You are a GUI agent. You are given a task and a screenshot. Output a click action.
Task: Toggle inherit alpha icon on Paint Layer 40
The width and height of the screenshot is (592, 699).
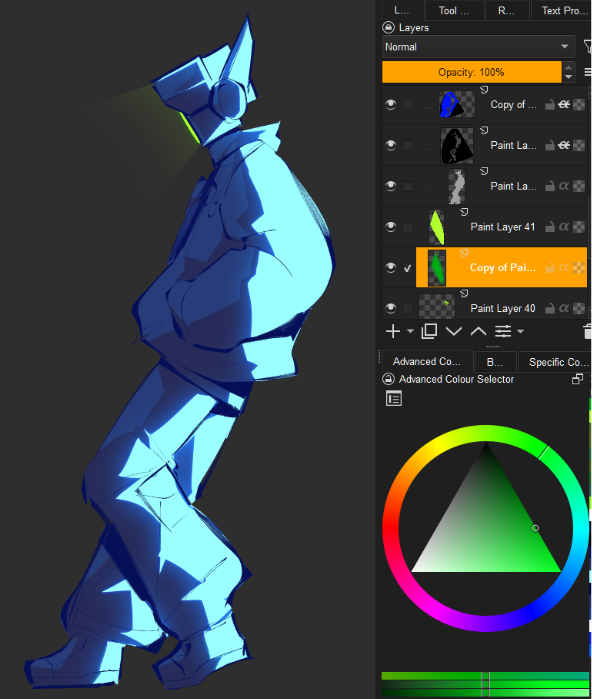coord(564,308)
